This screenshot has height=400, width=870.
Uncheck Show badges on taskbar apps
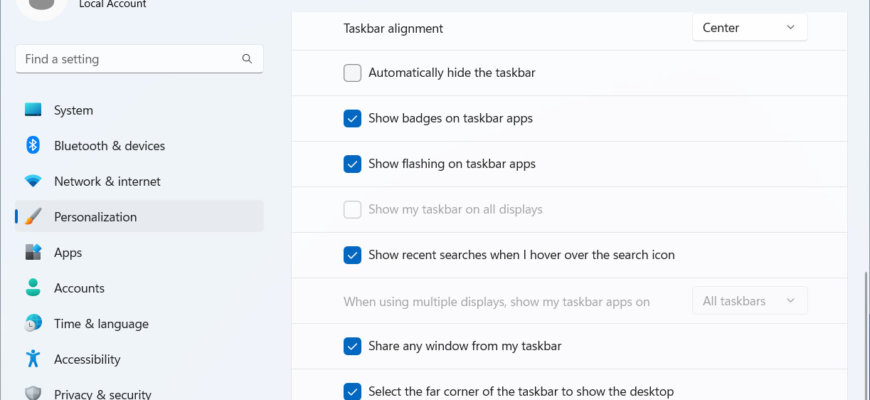(x=352, y=118)
